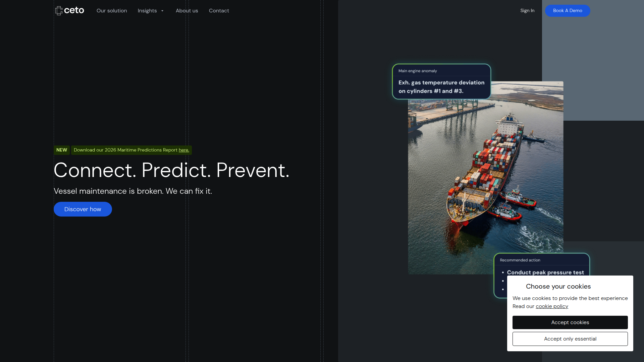
Task: Open the Insights menu item
Action: click(147, 11)
